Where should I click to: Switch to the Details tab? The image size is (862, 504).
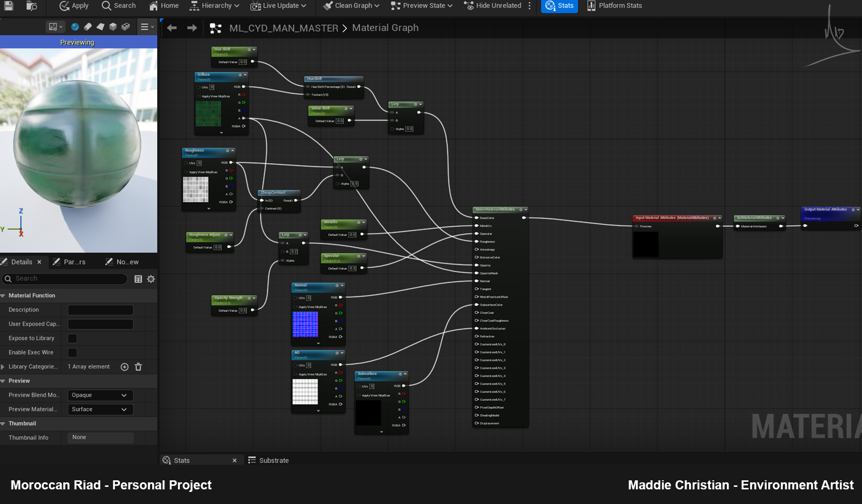pyautogui.click(x=22, y=262)
